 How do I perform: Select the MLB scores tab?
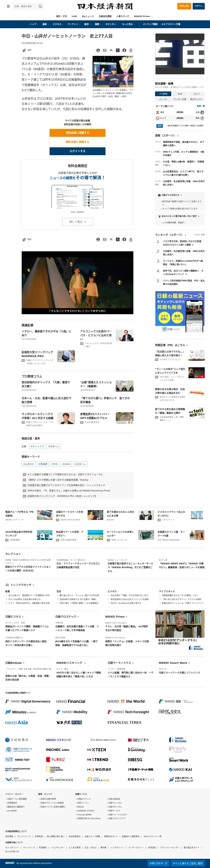pos(180,94)
